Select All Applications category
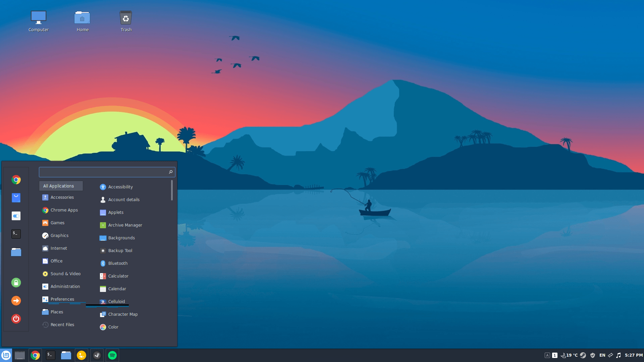 pos(61,186)
